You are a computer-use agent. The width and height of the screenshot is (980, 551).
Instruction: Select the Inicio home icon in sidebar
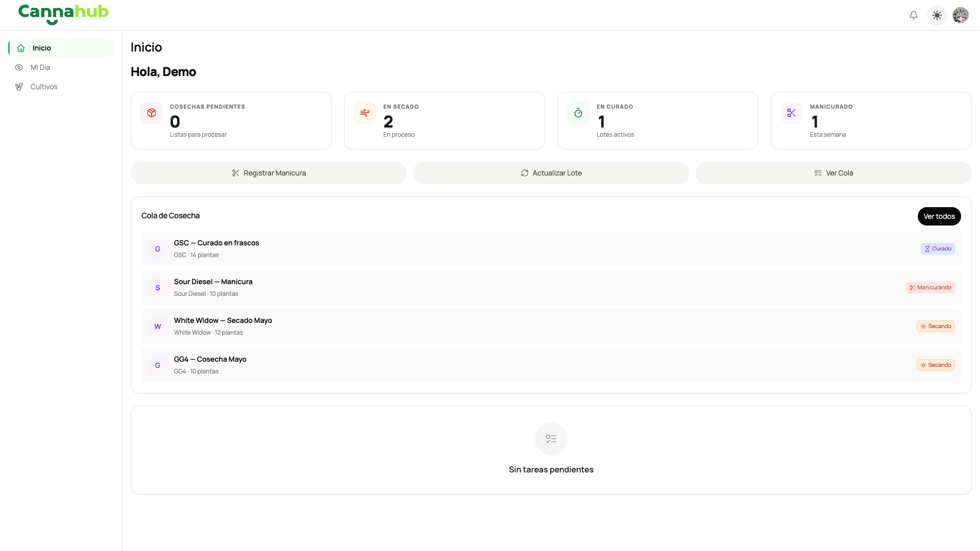point(21,48)
